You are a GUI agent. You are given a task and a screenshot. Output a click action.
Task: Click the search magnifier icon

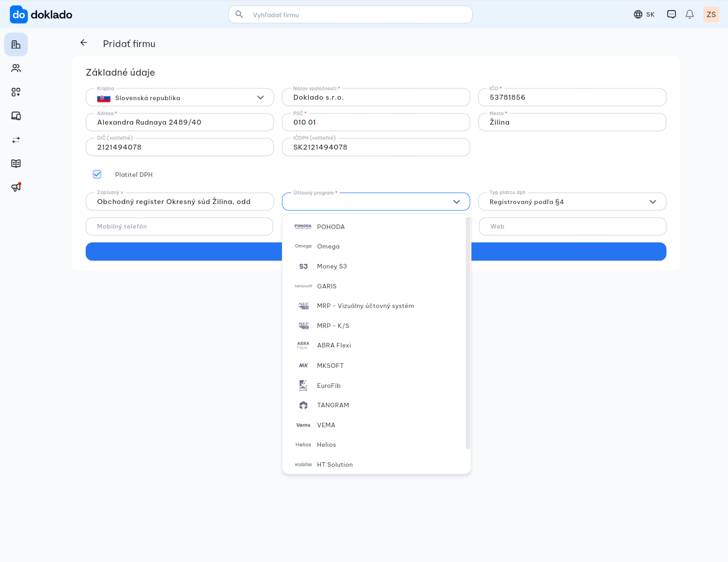pyautogui.click(x=239, y=14)
